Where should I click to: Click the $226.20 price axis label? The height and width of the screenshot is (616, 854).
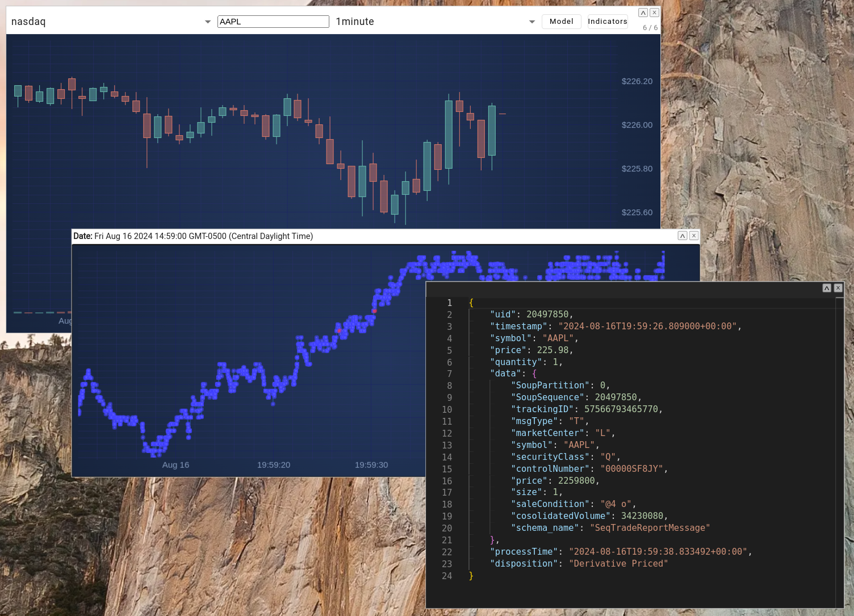pyautogui.click(x=637, y=81)
